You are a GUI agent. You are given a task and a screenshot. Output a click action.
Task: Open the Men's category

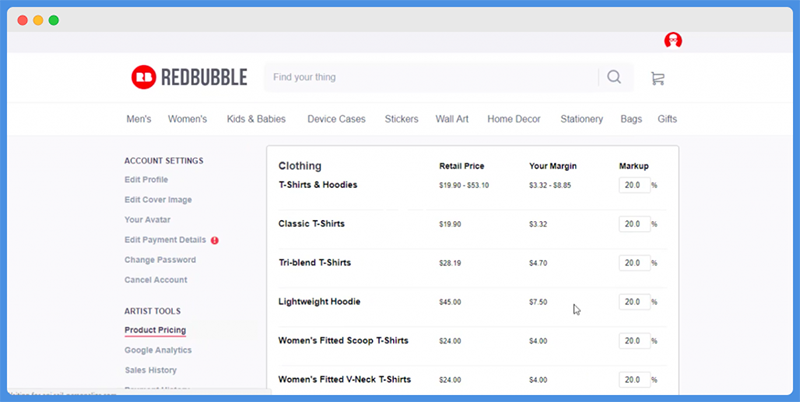point(139,119)
